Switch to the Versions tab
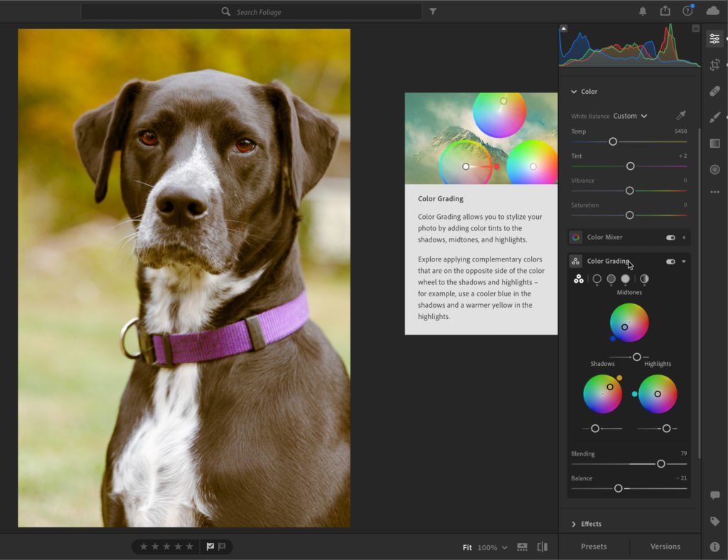This screenshot has width=728, height=560. 665,546
